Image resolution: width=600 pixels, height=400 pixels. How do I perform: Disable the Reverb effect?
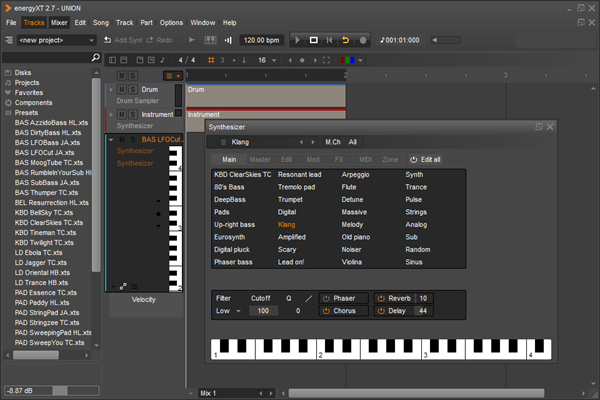click(381, 298)
